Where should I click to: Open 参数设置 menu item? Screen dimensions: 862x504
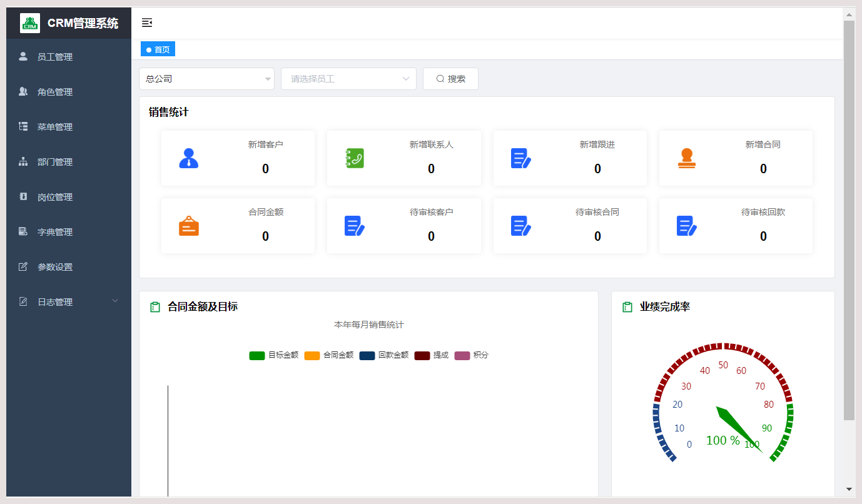(x=69, y=267)
